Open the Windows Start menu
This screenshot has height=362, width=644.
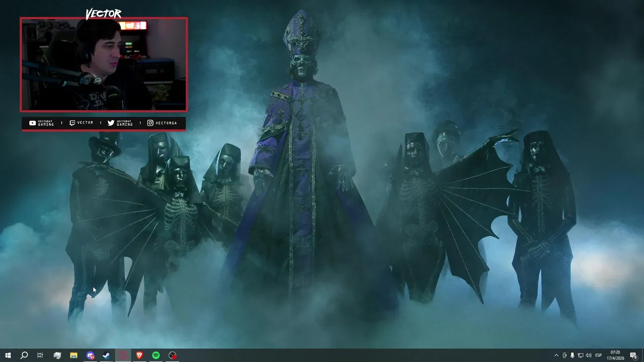click(8, 355)
